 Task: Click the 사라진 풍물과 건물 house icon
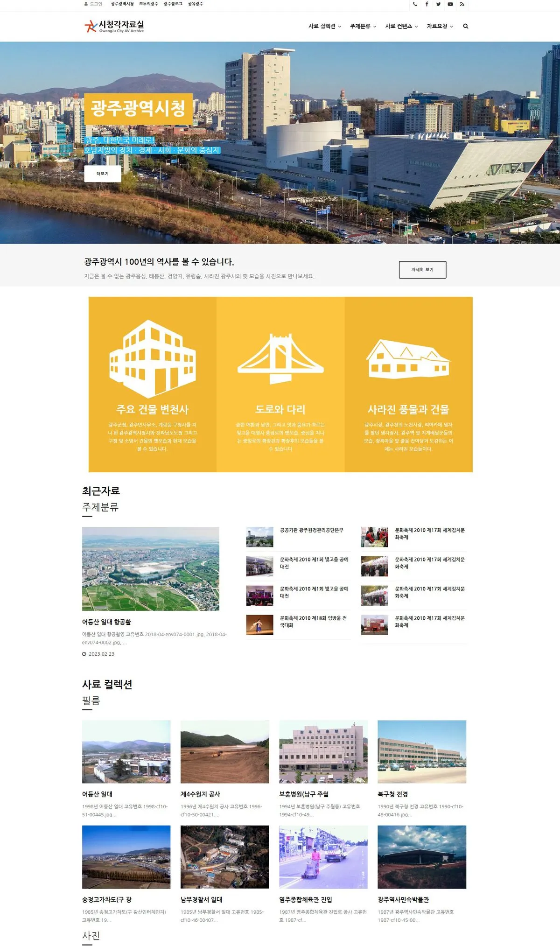[x=408, y=358]
